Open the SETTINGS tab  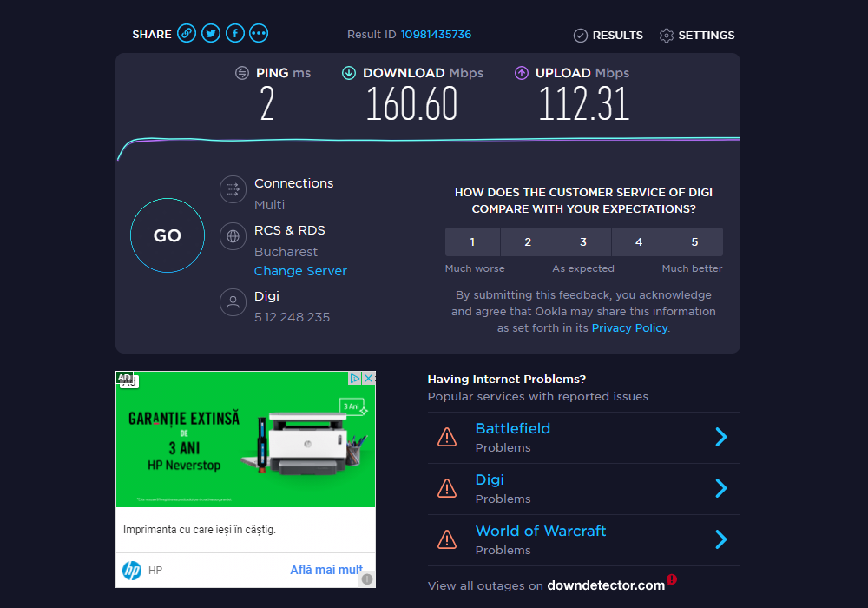[697, 36]
